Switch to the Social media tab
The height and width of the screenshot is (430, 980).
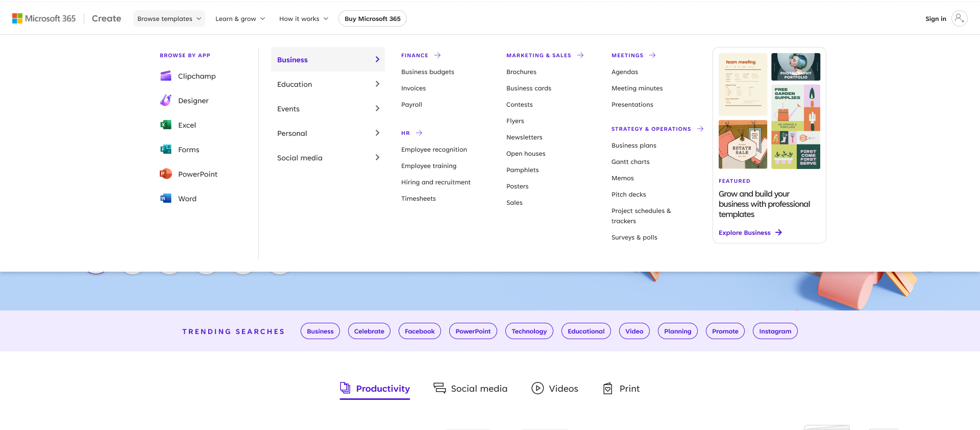[x=470, y=389]
